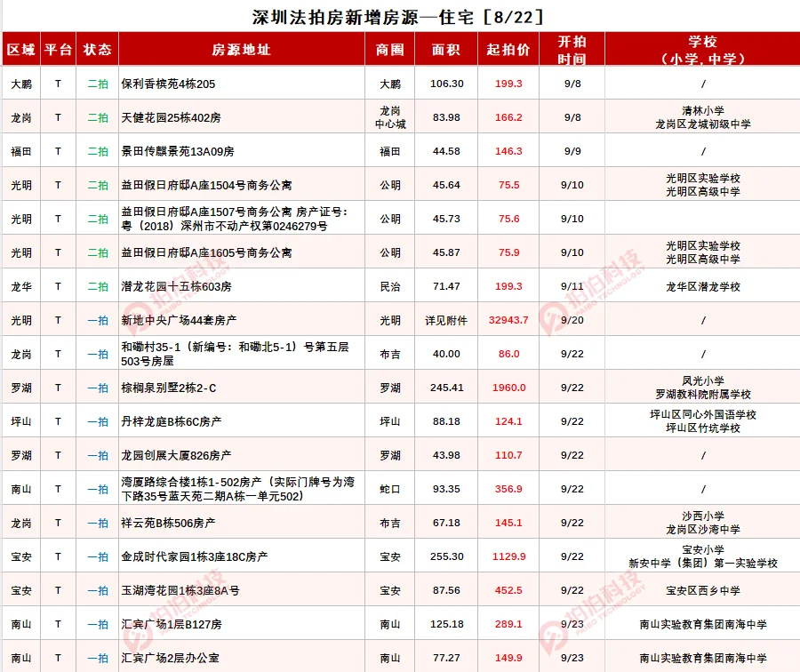Click starting price 356.9
The height and width of the screenshot is (672, 800).
click(508, 489)
